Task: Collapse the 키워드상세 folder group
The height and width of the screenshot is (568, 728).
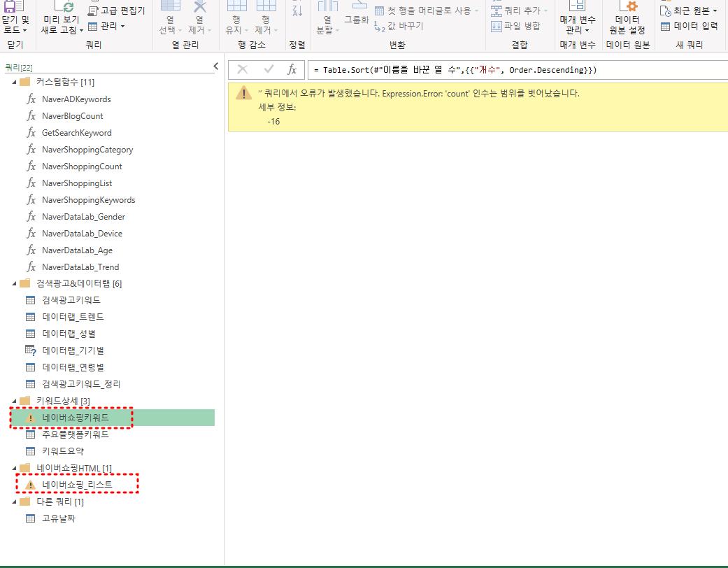Action: click(15, 401)
